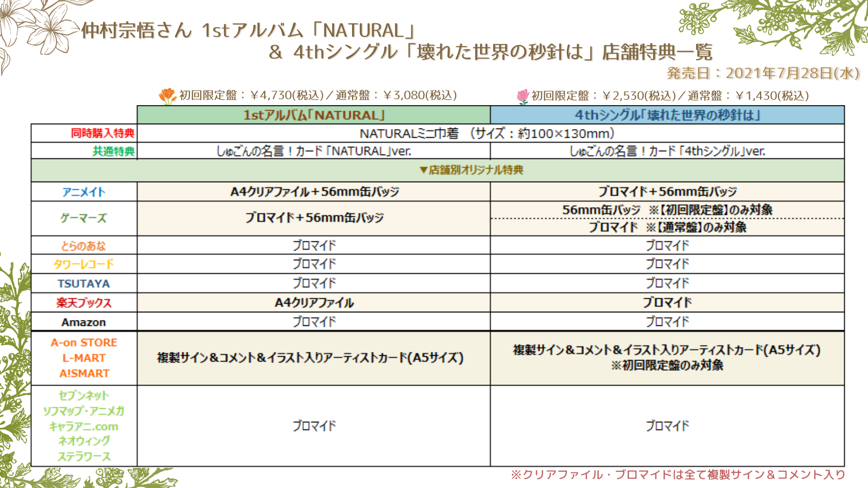Click the pink rose icon beside single prices
The height and width of the screenshot is (488, 868).
[522, 97]
